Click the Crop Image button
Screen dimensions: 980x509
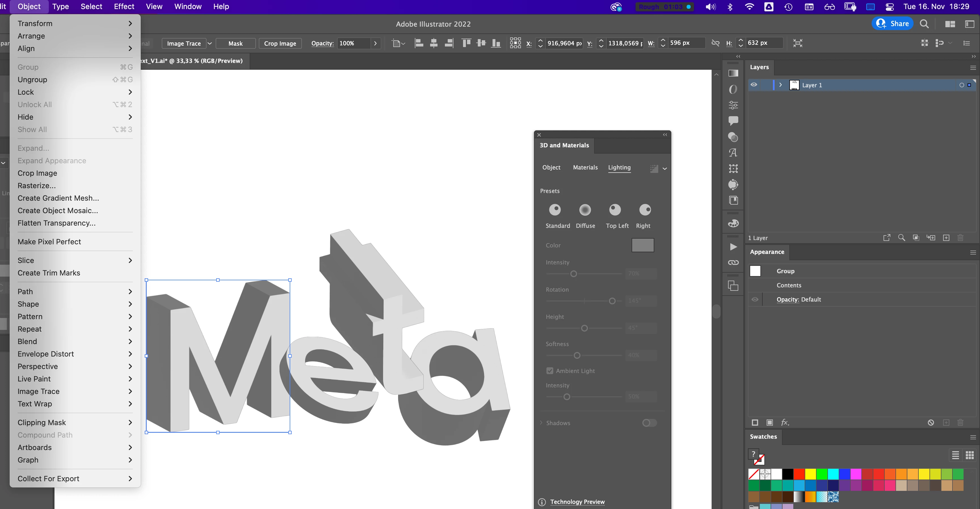(280, 43)
